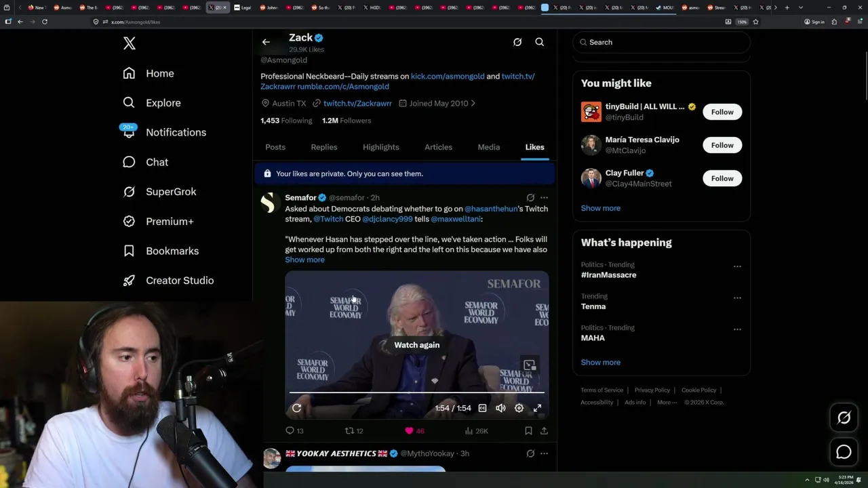Image resolution: width=868 pixels, height=488 pixels.
Task: Open more options on Yookay Aesthetics post
Action: [544, 453]
